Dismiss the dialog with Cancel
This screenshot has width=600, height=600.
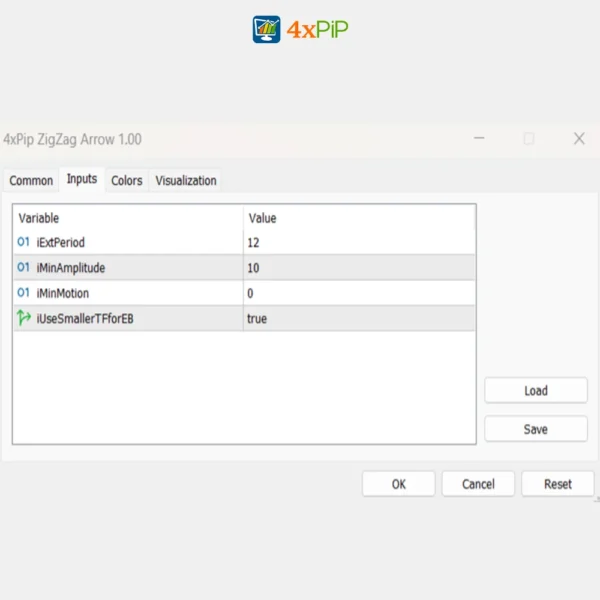click(478, 484)
